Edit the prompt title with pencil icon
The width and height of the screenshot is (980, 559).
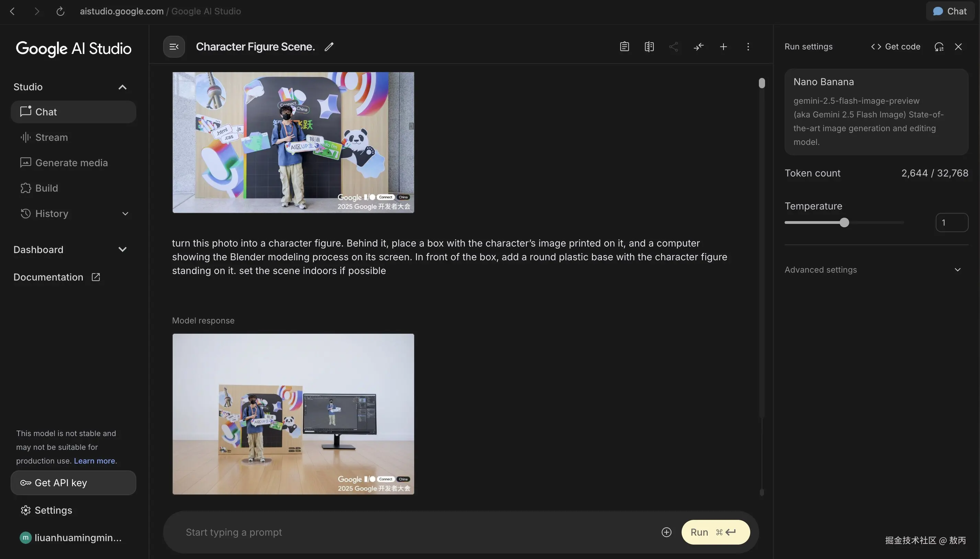click(329, 47)
